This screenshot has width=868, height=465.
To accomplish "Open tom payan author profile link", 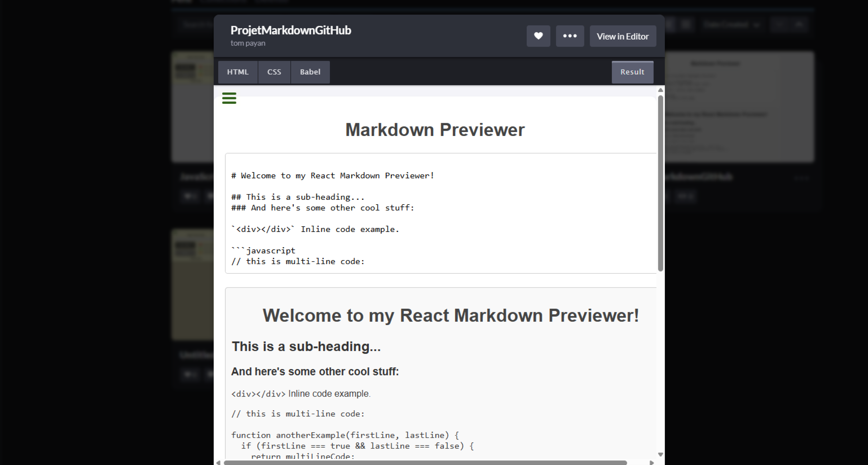I will [248, 43].
